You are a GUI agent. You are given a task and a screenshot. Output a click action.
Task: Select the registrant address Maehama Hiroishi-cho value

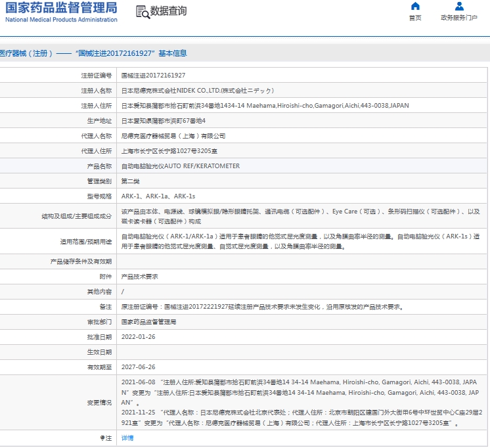pos(265,106)
